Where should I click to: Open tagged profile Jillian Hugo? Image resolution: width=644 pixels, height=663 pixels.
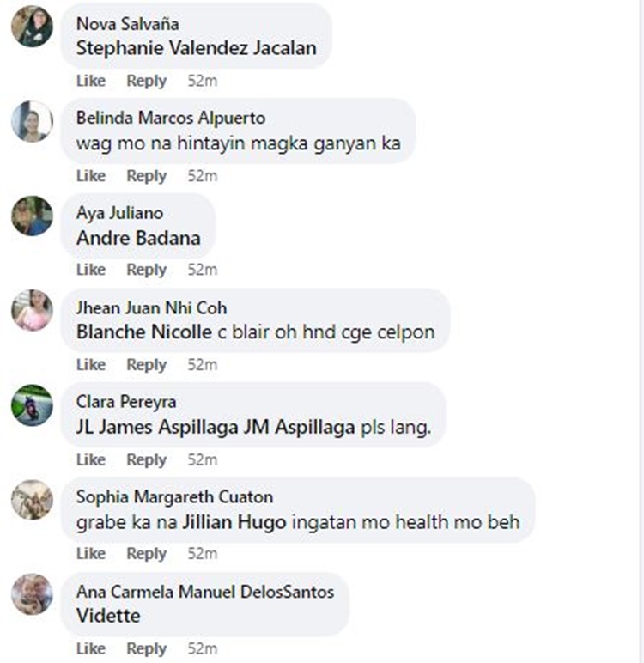pyautogui.click(x=234, y=523)
